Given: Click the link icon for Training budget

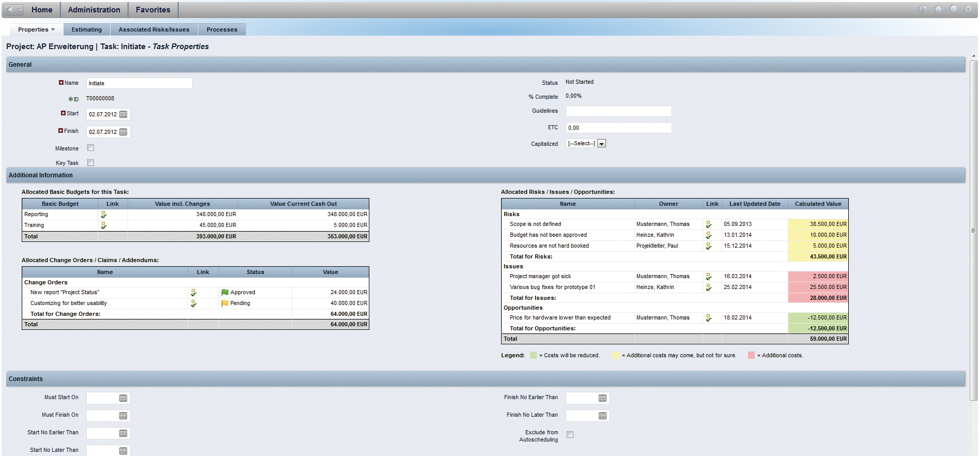Looking at the screenshot, I should pos(104,225).
